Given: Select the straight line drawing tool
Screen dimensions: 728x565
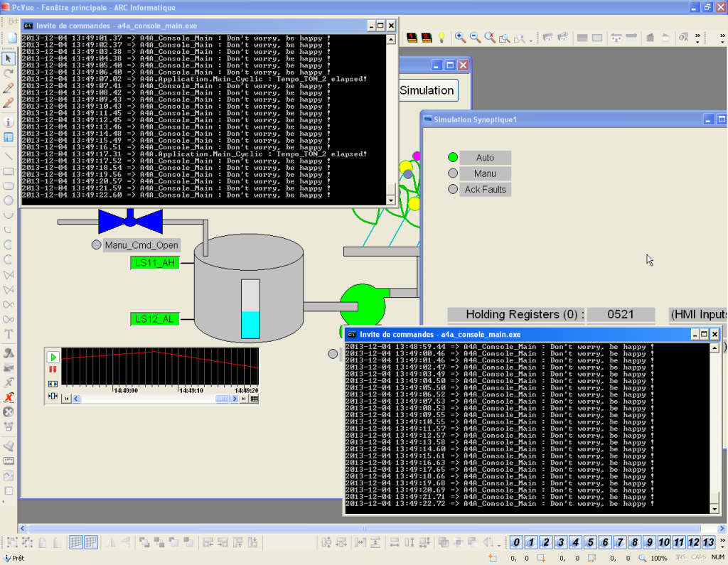Looking at the screenshot, I should (9, 156).
